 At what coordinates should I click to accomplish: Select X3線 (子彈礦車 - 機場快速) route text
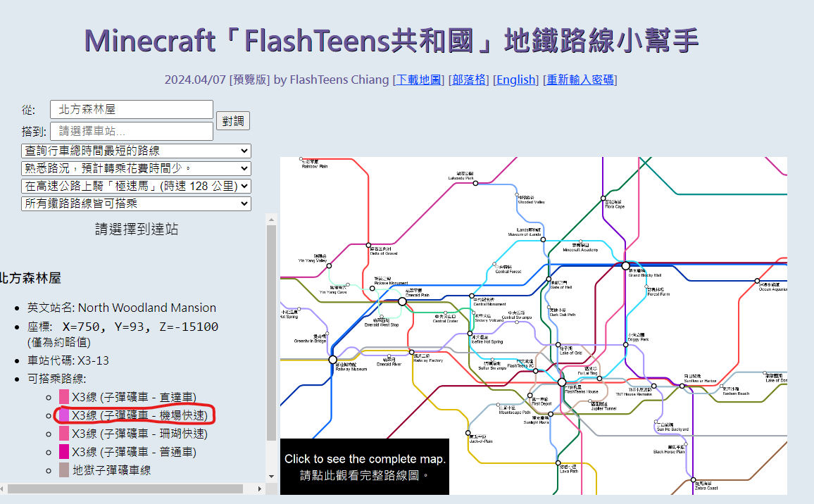[139, 415]
